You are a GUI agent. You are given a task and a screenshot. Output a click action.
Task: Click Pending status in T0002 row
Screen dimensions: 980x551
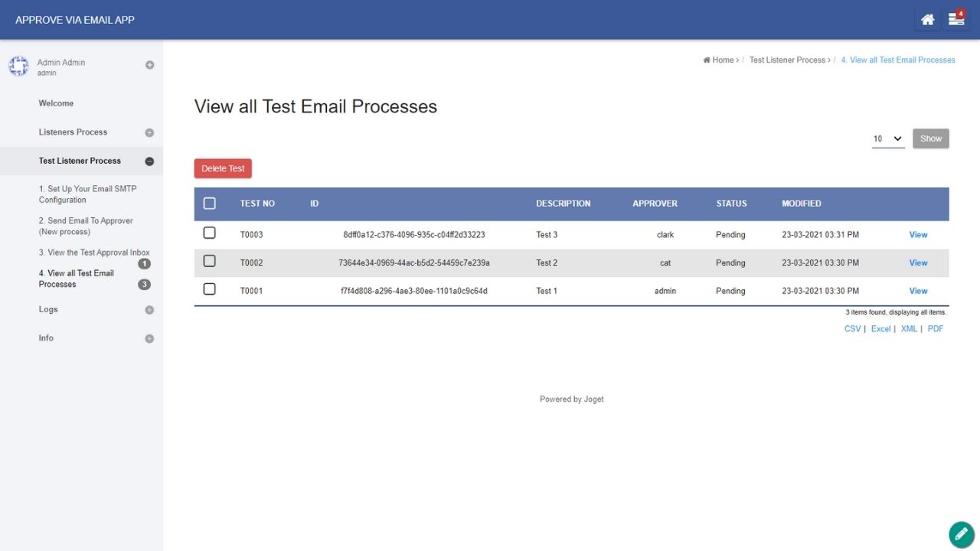coord(730,263)
